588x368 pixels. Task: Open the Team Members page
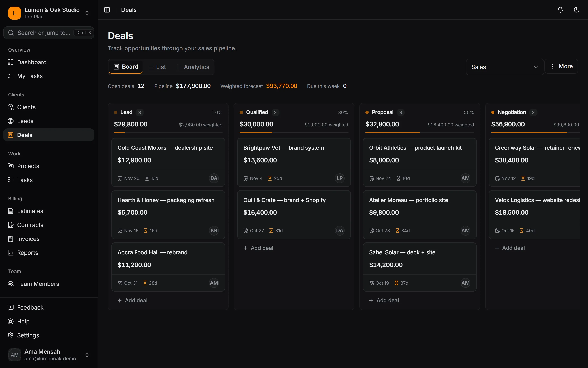tap(49, 284)
